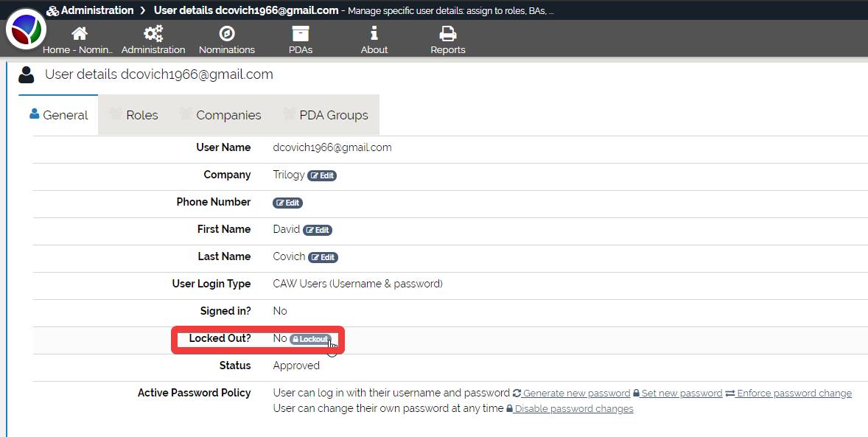Viewport: 868px width, 437px height.
Task: Switch to the Roles tab
Action: click(134, 115)
